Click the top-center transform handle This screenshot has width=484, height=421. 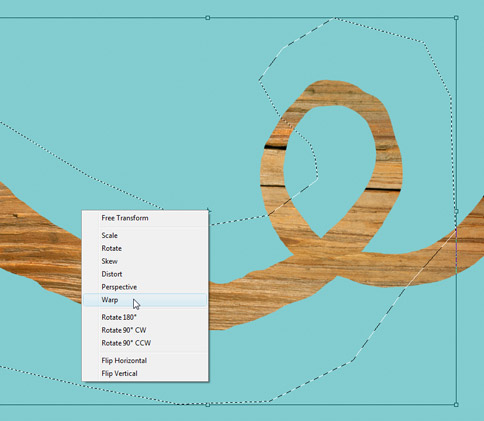pos(208,18)
